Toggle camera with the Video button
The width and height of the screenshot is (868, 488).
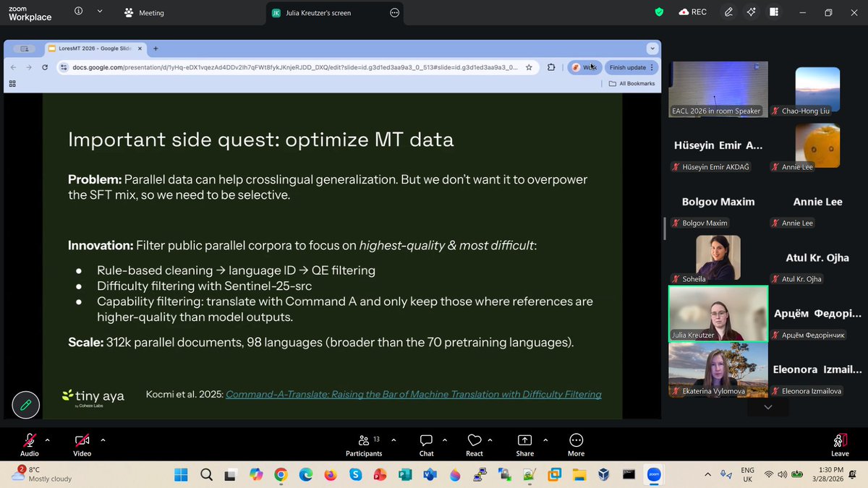82,445
